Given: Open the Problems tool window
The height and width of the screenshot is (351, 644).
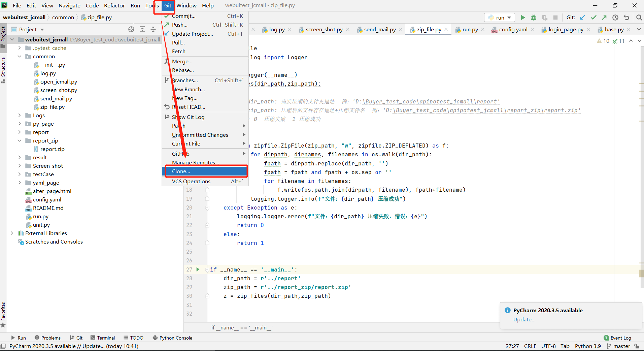Looking at the screenshot, I should [47, 338].
